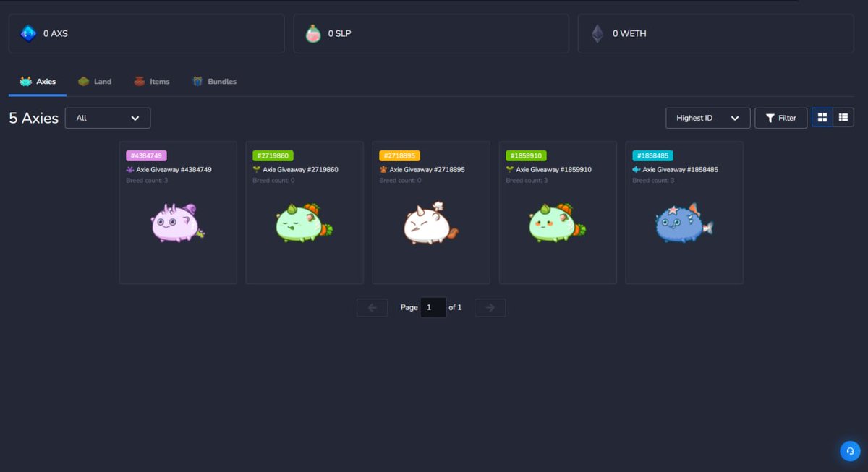
Task: Click the WETH Ethereum icon
Action: point(597,33)
